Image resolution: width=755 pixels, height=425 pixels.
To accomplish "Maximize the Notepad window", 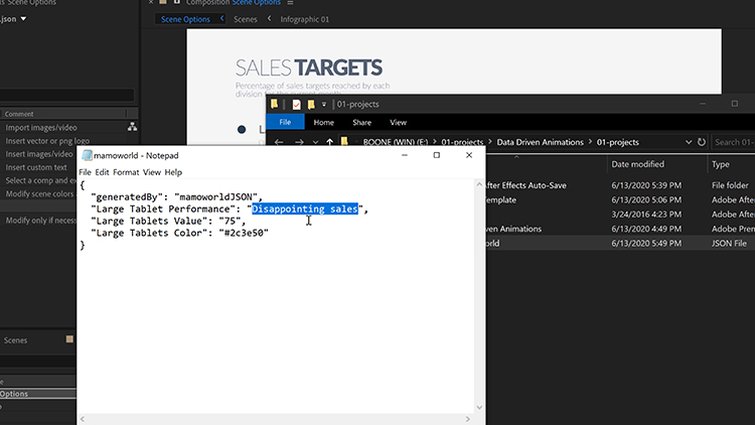I will pyautogui.click(x=436, y=155).
